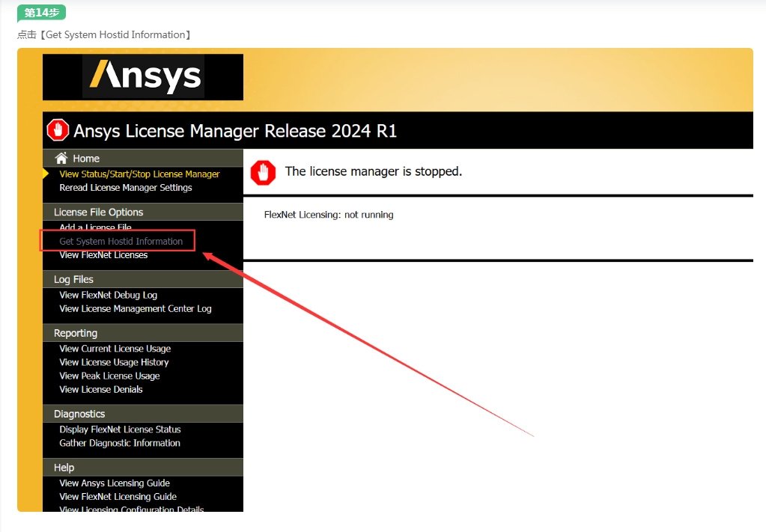Click the Ansys logo banner
766x532 pixels.
pos(143,77)
